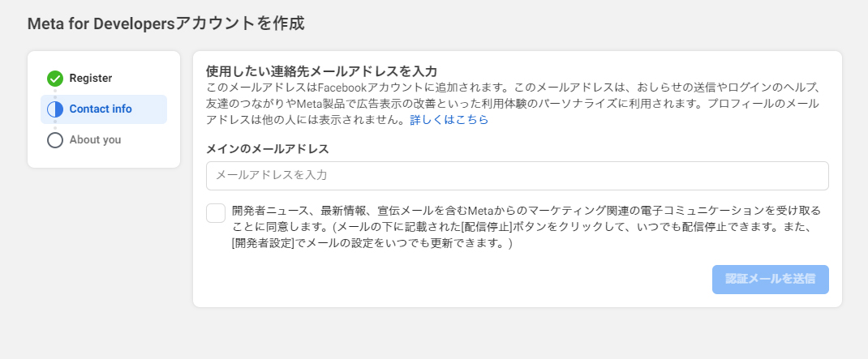
Task: Click the half-filled circle icon for Contact info
Action: pos(55,109)
